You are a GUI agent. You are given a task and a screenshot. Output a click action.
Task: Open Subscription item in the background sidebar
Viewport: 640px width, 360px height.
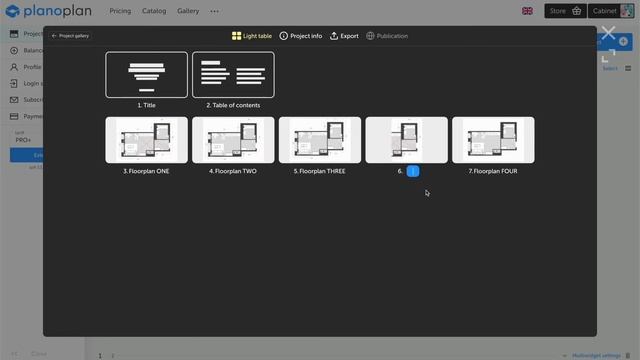pyautogui.click(x=26, y=100)
